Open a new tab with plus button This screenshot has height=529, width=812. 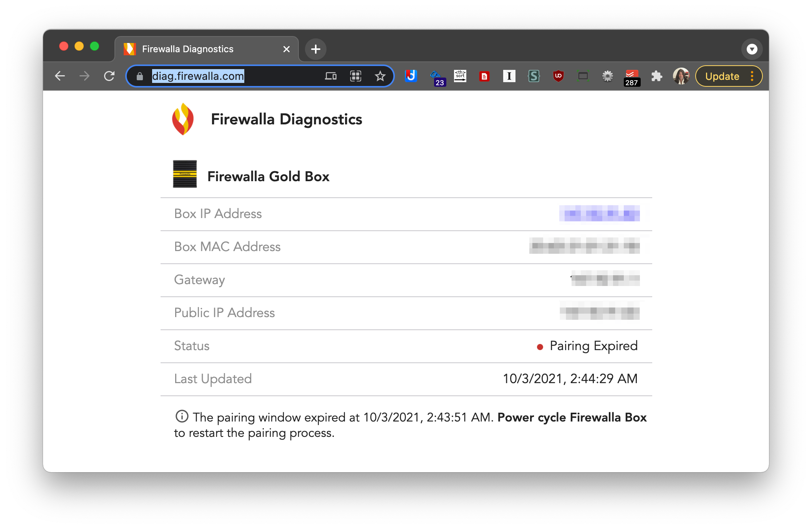click(316, 49)
